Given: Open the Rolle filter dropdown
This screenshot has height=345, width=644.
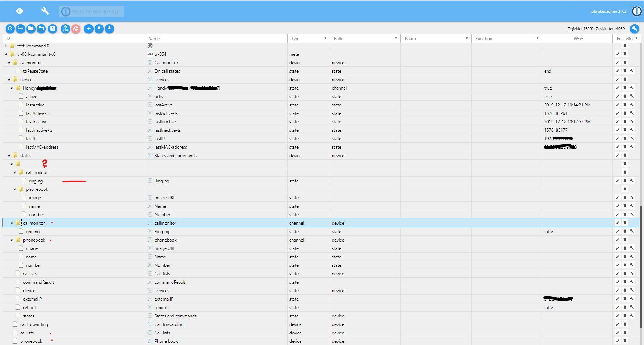Looking at the screenshot, I should 396,38.
